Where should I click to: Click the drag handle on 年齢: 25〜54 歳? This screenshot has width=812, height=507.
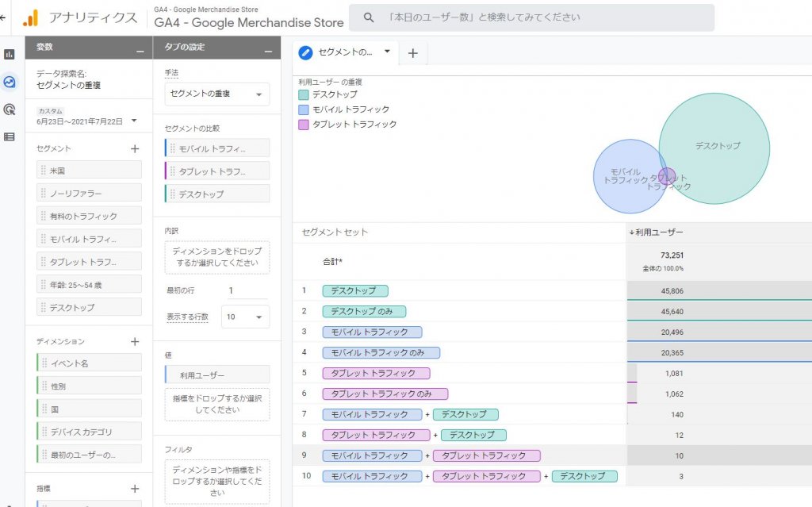coord(44,285)
